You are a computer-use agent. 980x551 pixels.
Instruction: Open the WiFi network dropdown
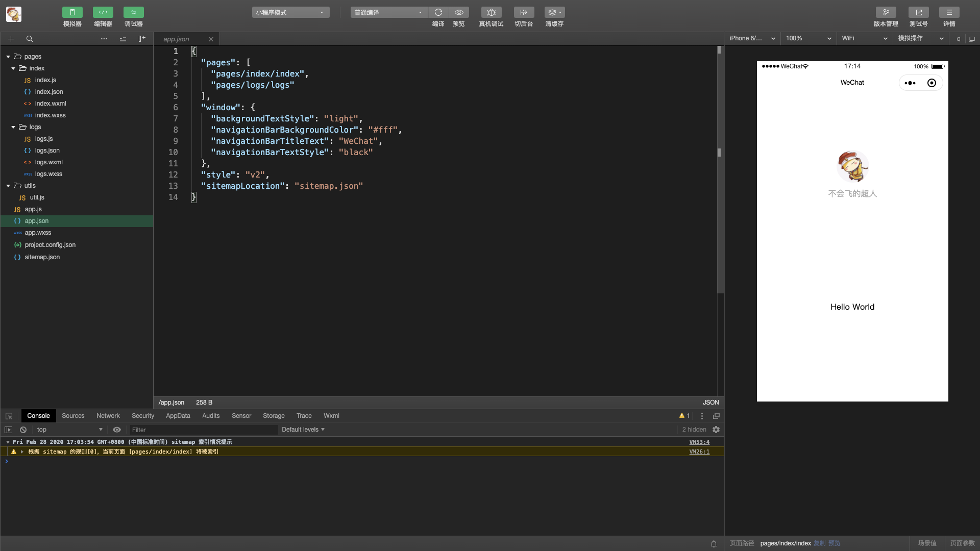click(x=864, y=38)
